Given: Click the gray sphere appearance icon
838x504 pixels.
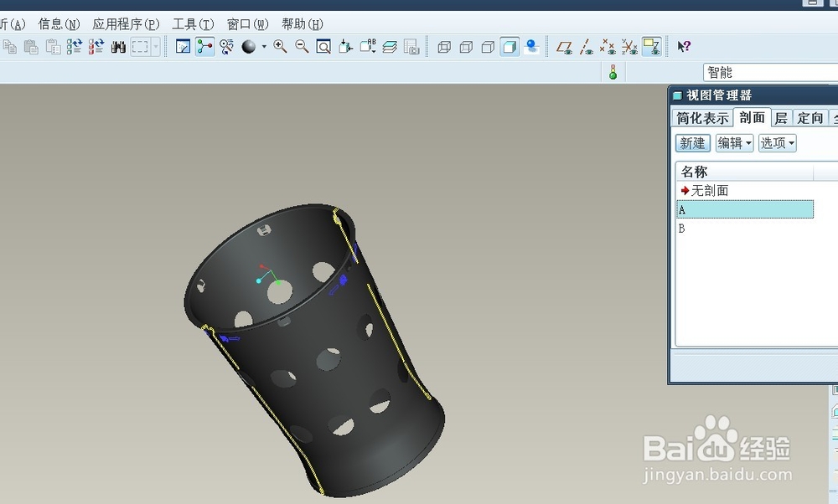Looking at the screenshot, I should coord(249,47).
